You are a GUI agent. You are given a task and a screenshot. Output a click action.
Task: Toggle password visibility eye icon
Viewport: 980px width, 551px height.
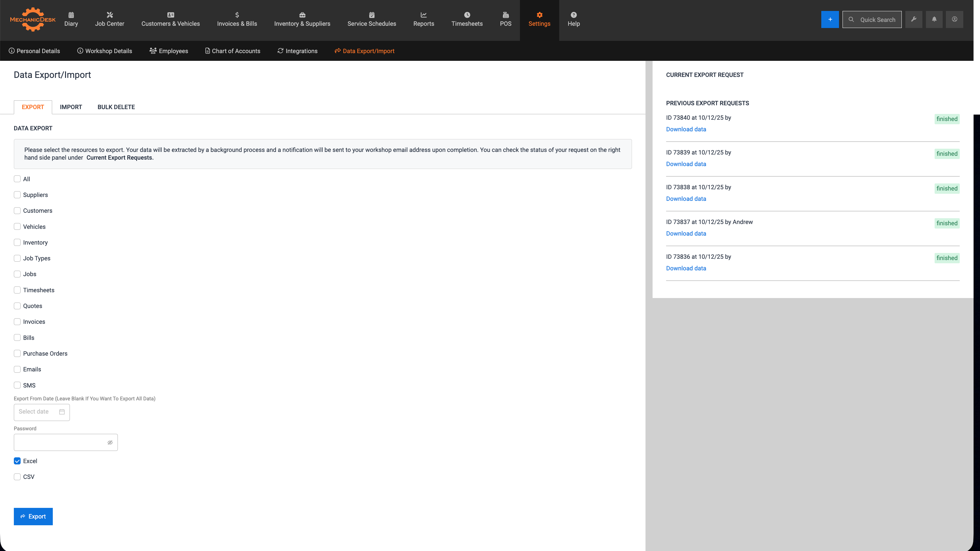(x=110, y=442)
